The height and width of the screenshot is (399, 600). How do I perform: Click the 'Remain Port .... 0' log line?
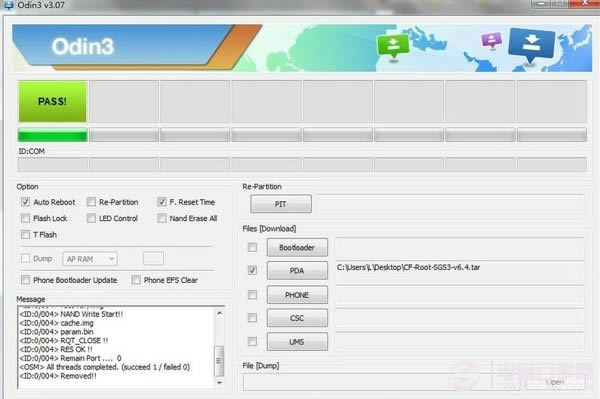click(70, 358)
